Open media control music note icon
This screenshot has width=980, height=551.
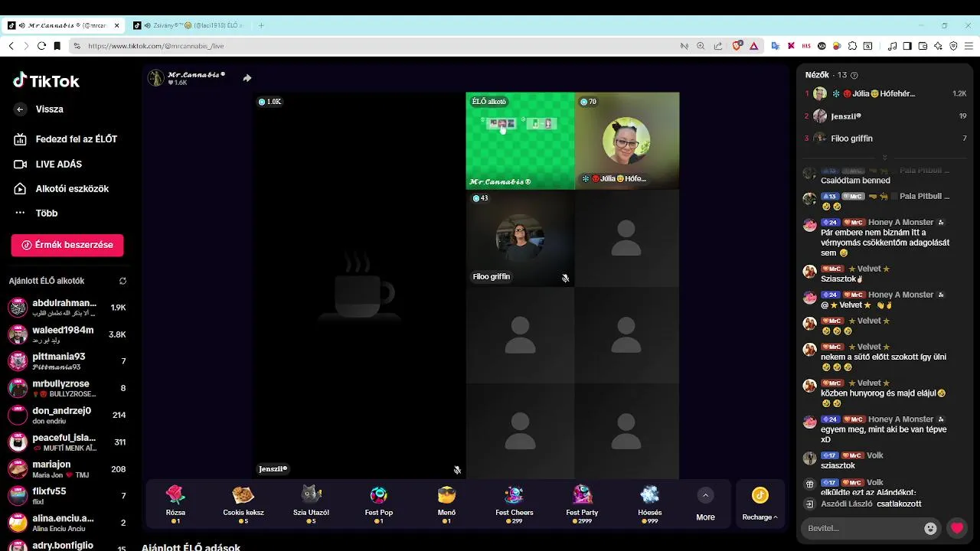point(892,46)
